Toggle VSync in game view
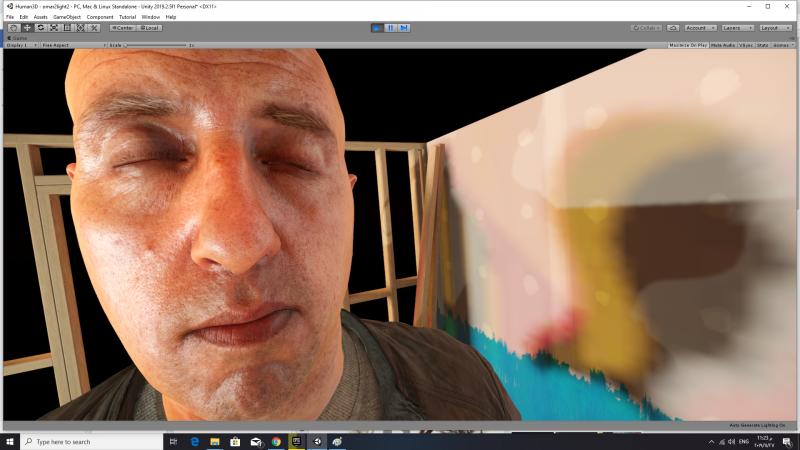This screenshot has width=800, height=450. 745,45
